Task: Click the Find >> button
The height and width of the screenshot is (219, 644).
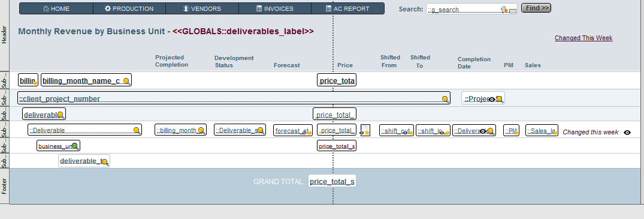Action: 536,8
